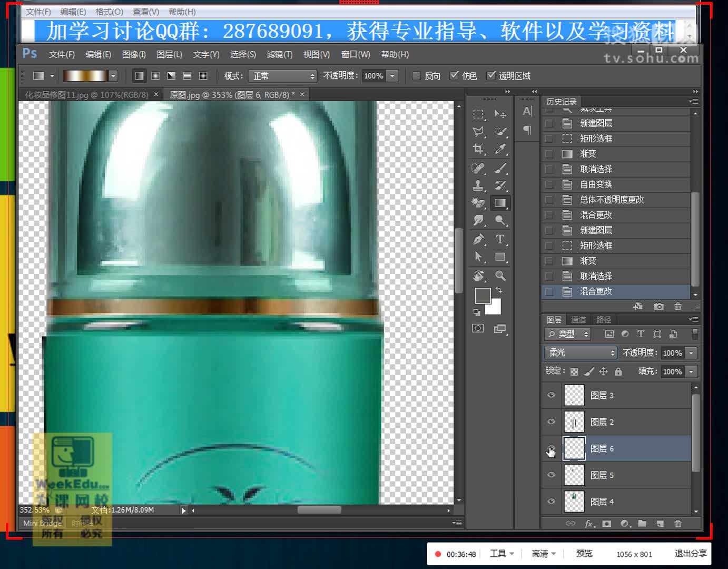Screen dimensions: 728x569
Task: Select the Polygonal Lasso tool
Action: pyautogui.click(x=478, y=132)
